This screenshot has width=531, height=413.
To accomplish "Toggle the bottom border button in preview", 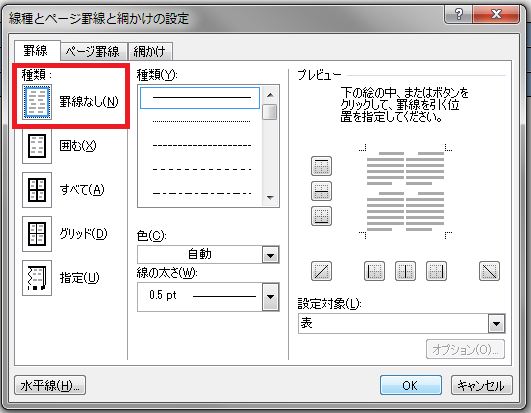I will coord(321,216).
